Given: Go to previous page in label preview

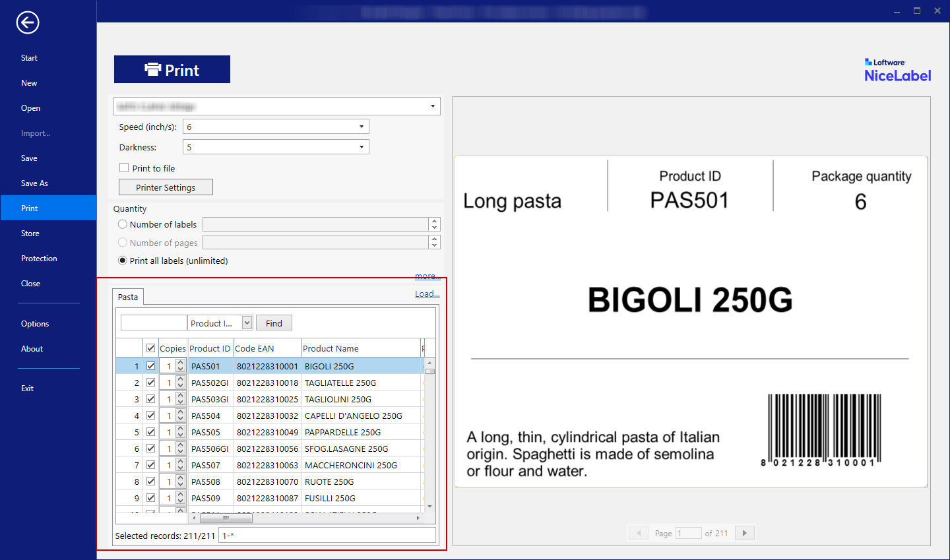Looking at the screenshot, I should 638,533.
